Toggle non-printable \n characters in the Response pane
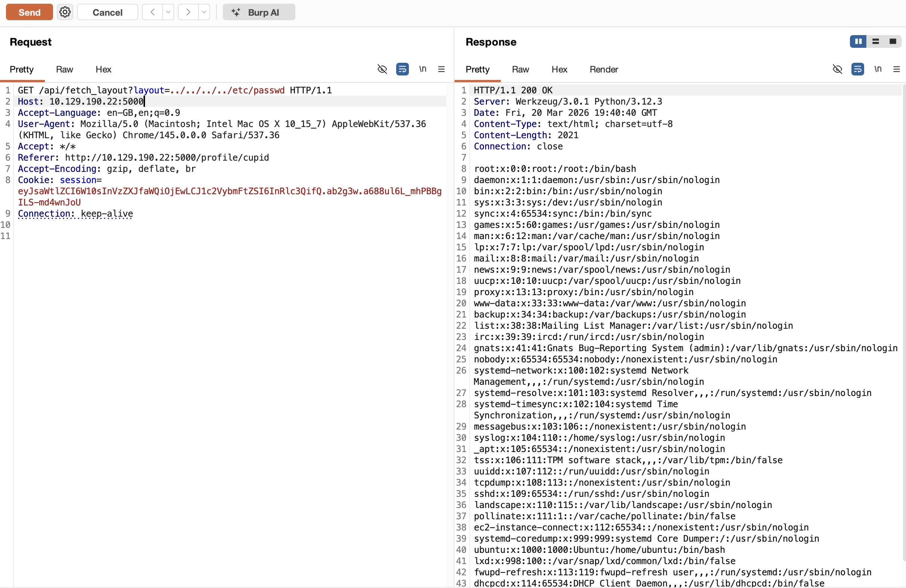906x588 pixels. click(878, 69)
